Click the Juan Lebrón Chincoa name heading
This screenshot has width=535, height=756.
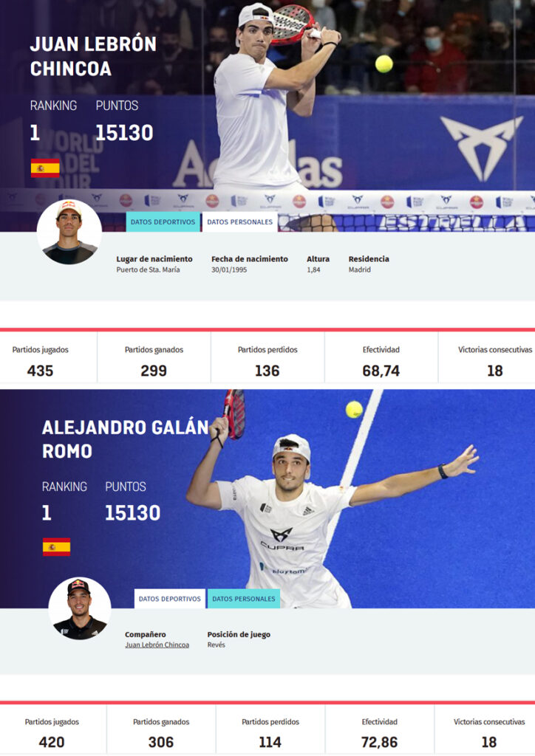coord(93,56)
